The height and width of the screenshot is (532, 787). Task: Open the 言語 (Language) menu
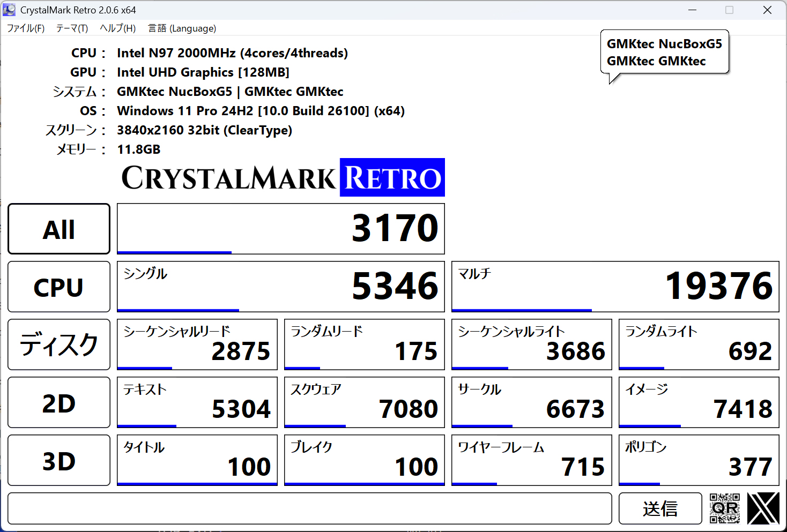click(x=182, y=28)
